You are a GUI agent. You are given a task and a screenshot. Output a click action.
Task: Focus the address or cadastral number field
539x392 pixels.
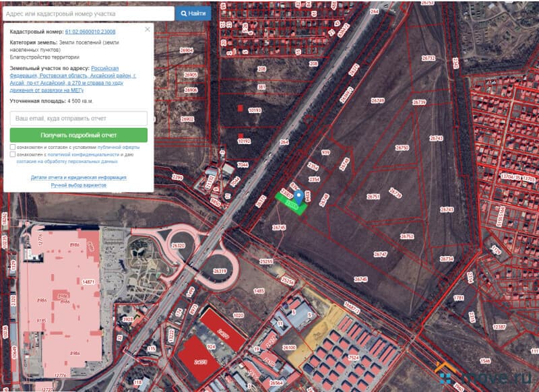(x=88, y=13)
